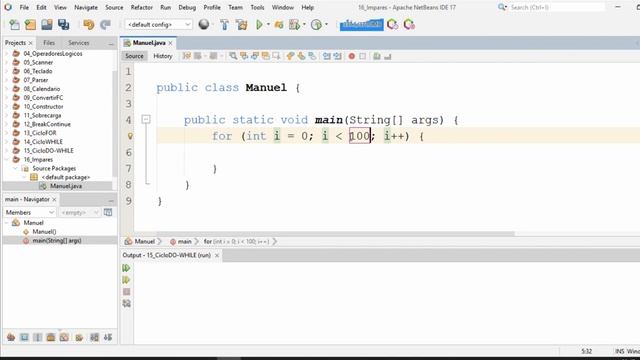Click the Toggle Bookmark icon in editor toolbar

pos(312,56)
